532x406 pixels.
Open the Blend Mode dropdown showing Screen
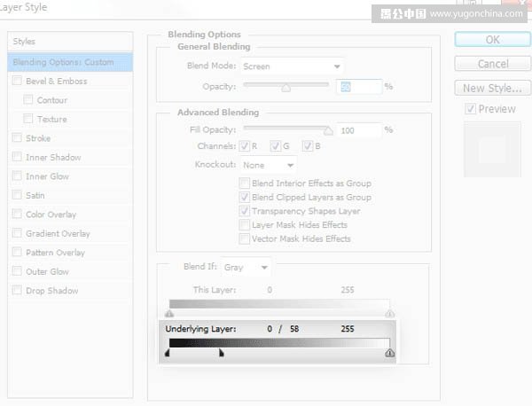292,66
